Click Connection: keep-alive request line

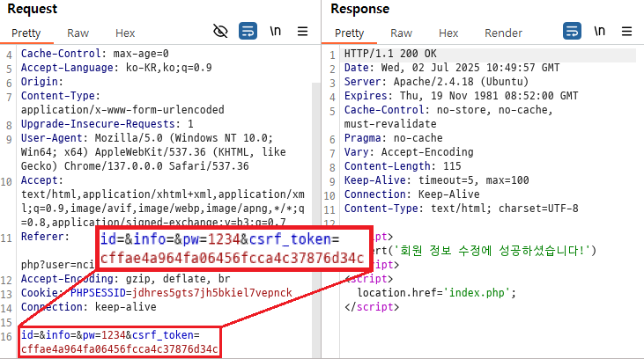(x=89, y=307)
